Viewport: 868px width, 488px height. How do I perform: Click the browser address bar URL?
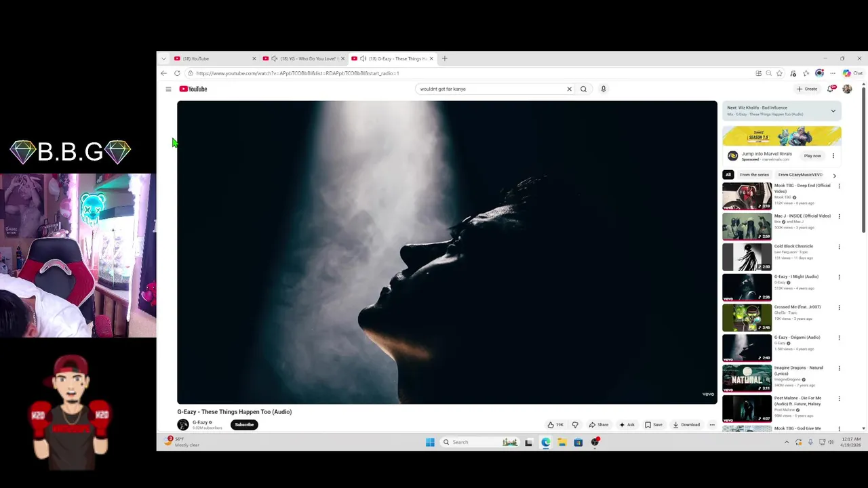297,73
